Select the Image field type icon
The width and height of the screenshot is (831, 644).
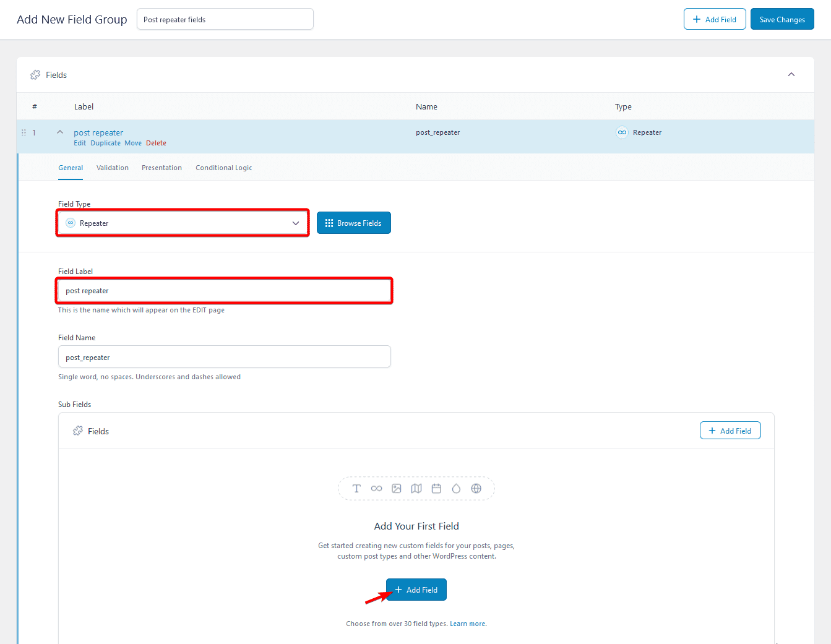[x=396, y=488]
